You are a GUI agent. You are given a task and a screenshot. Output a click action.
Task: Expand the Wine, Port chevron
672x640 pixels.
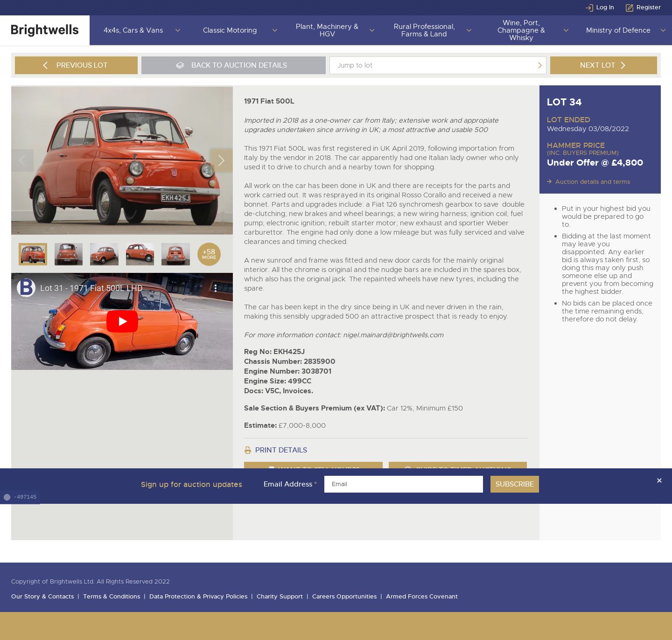[x=566, y=30]
